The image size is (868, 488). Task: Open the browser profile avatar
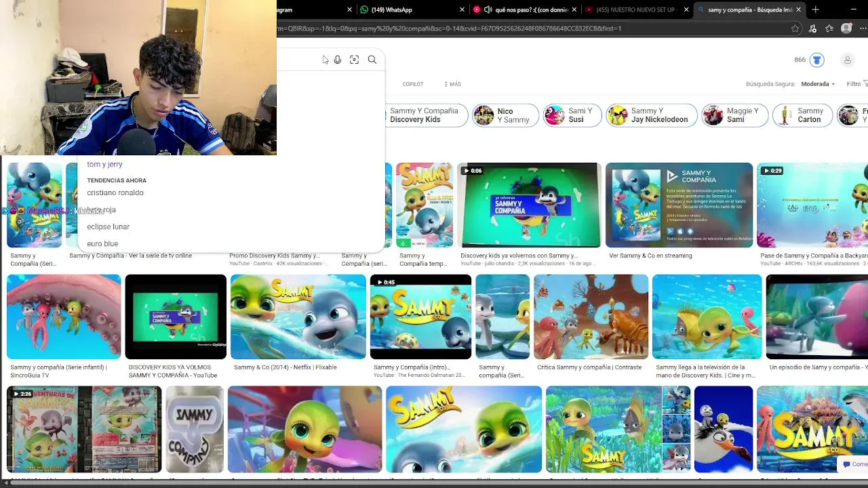click(x=846, y=28)
